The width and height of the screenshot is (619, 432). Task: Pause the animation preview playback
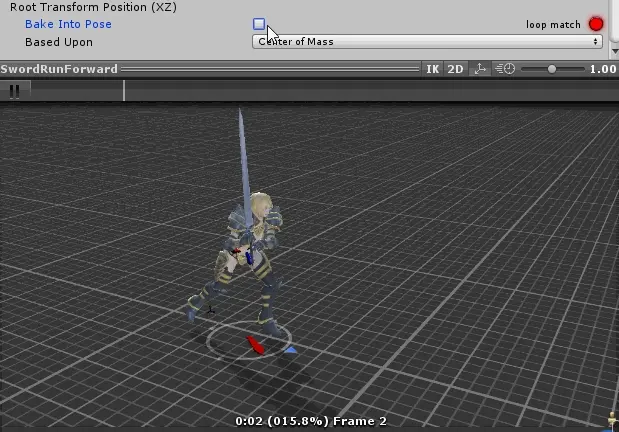(15, 91)
